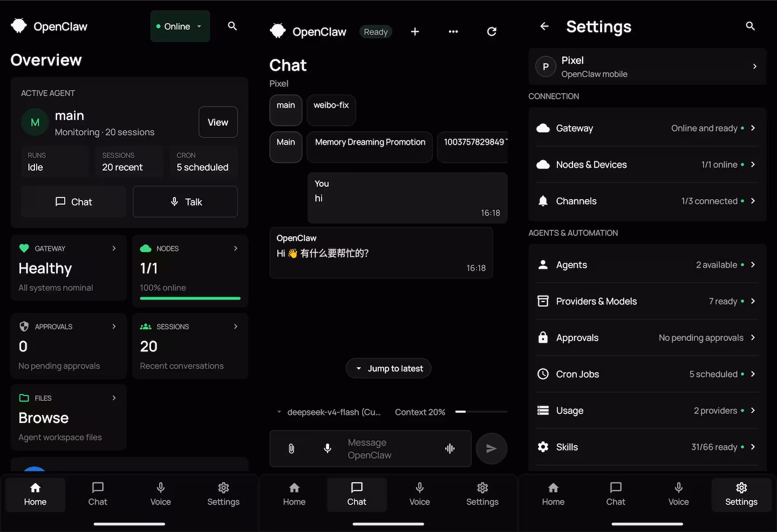The height and width of the screenshot is (532, 777).
Task: Click the Nodes 100% online progress bar
Action: click(x=190, y=298)
